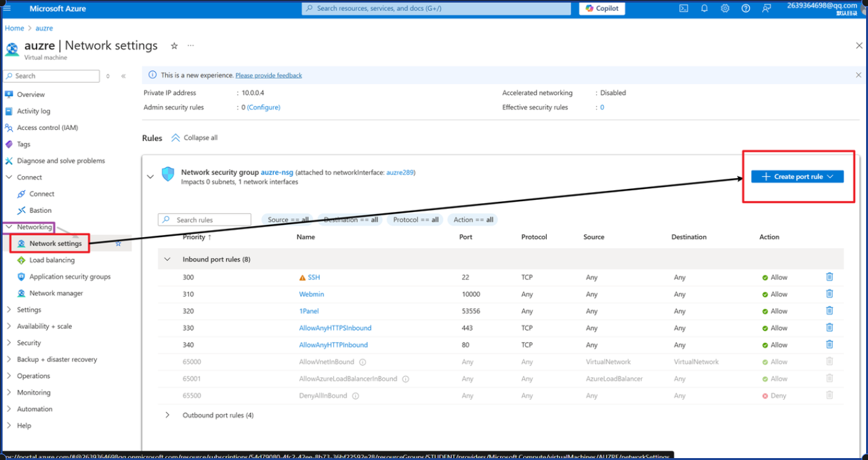868x460 pixels.
Task: Open Load balancing page
Action: pyautogui.click(x=52, y=260)
